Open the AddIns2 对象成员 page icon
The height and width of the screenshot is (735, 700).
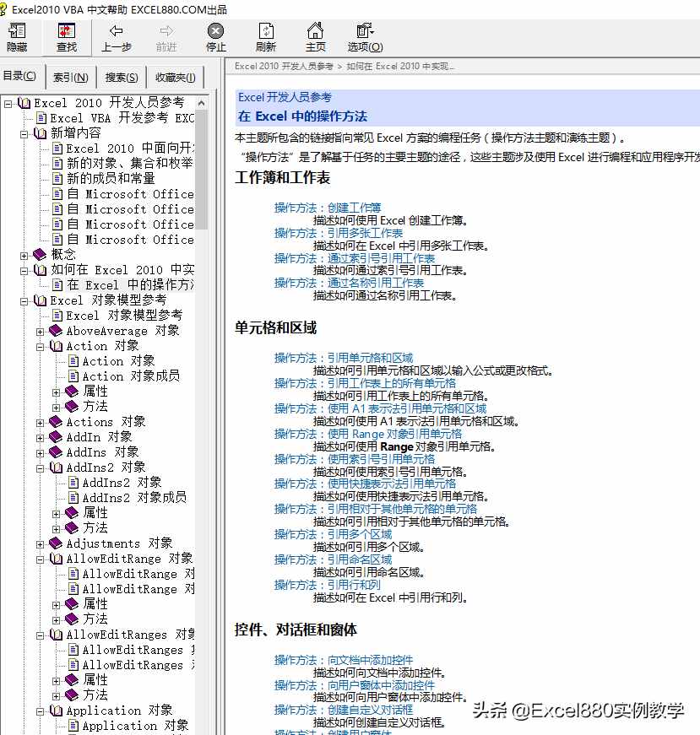pyautogui.click(x=73, y=497)
